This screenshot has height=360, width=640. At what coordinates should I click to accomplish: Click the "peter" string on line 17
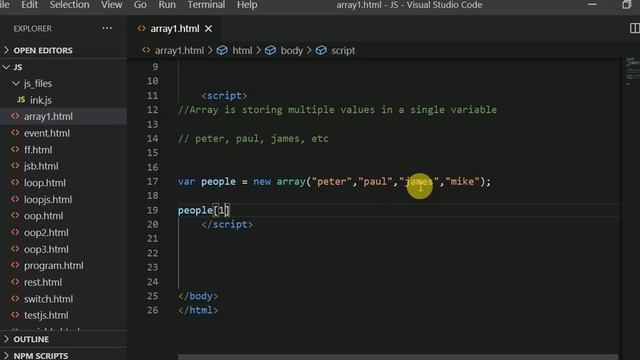click(331, 182)
